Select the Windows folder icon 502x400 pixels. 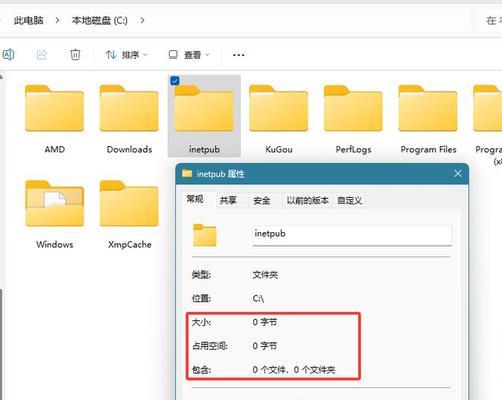click(55, 203)
